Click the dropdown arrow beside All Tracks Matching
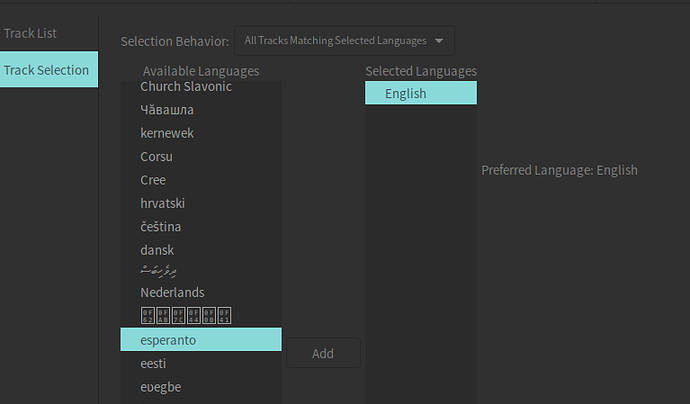The image size is (690, 404). coord(439,41)
